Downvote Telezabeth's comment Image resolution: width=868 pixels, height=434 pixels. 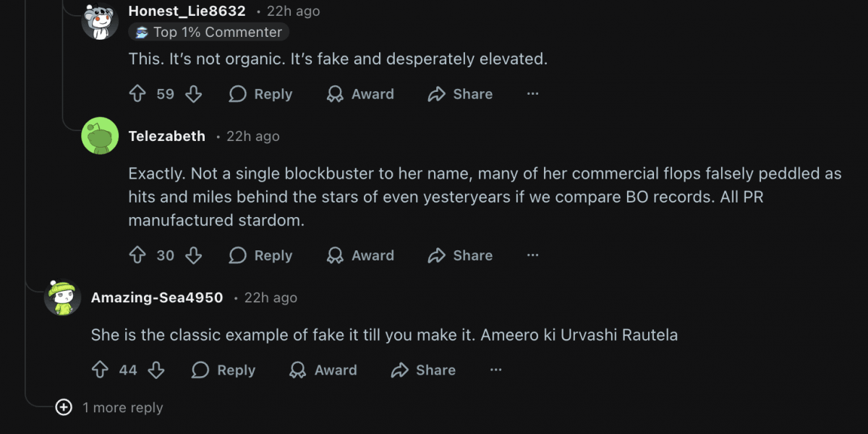point(193,255)
